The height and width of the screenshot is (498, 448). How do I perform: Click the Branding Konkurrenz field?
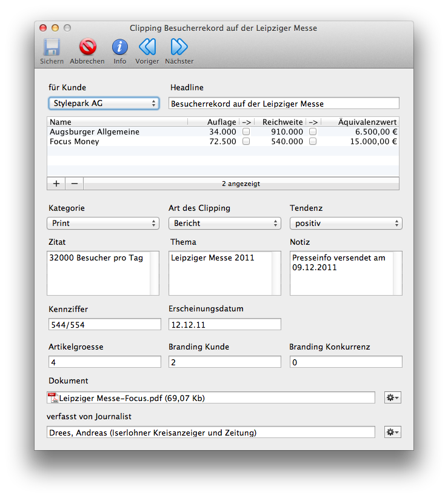(346, 362)
